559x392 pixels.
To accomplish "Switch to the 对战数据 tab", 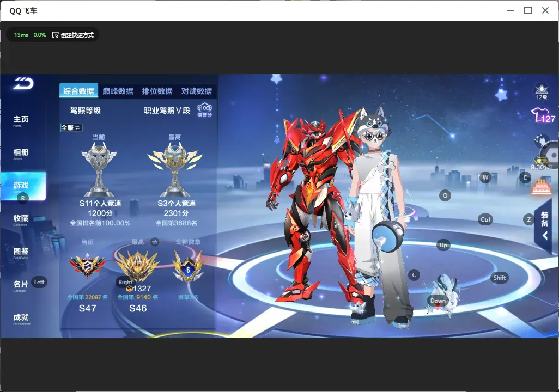I will (197, 91).
